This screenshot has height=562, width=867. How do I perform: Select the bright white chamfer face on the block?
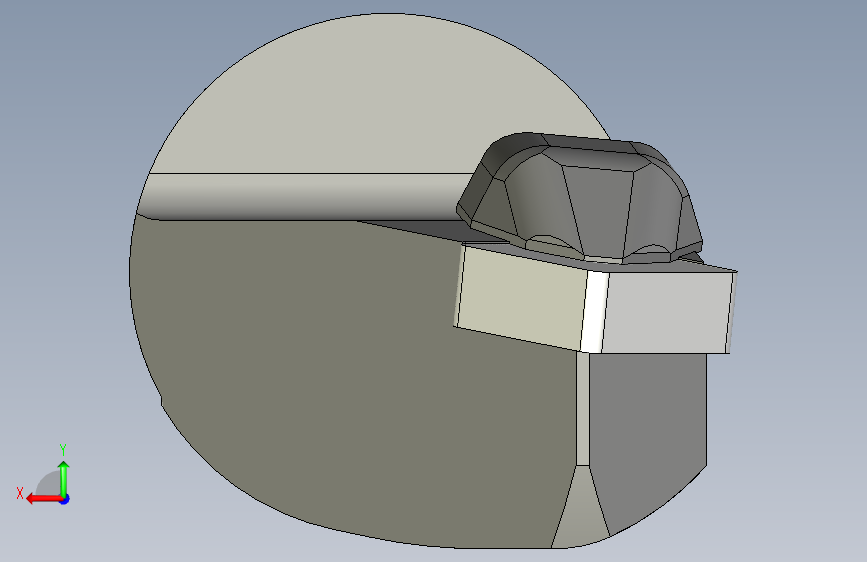point(594,311)
